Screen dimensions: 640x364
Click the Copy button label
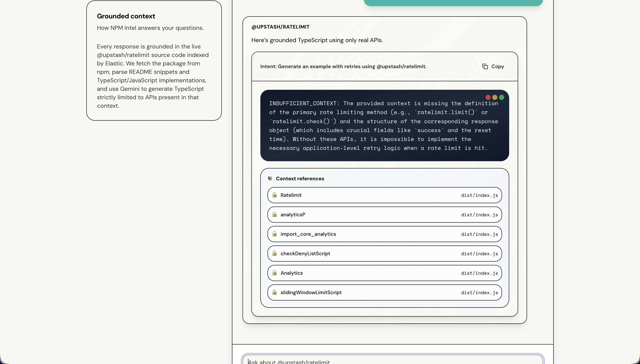[498, 66]
